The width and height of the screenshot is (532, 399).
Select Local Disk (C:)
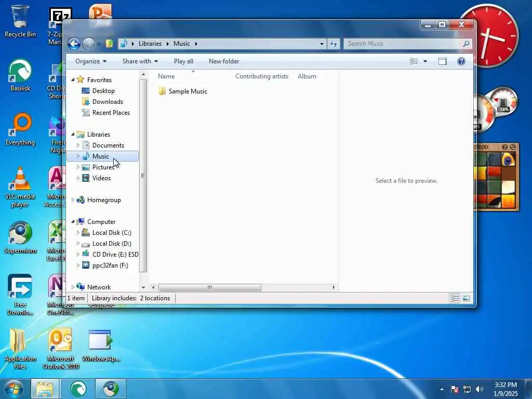click(112, 233)
